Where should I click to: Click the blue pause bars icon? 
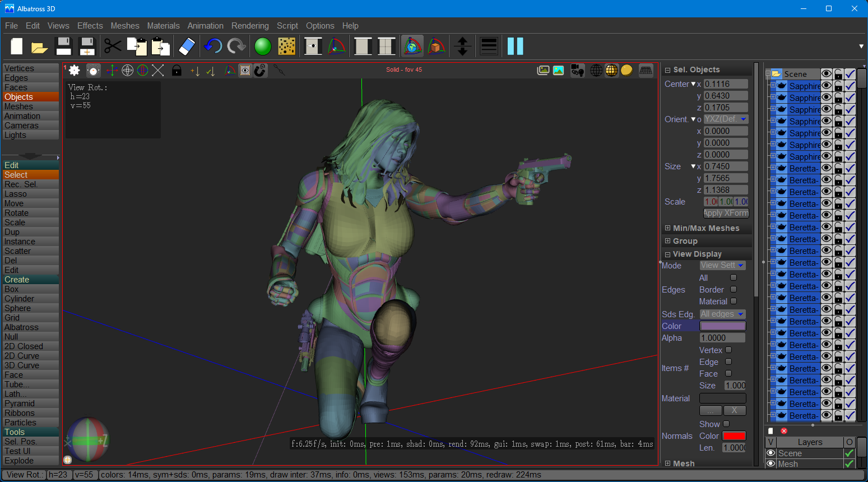[515, 47]
